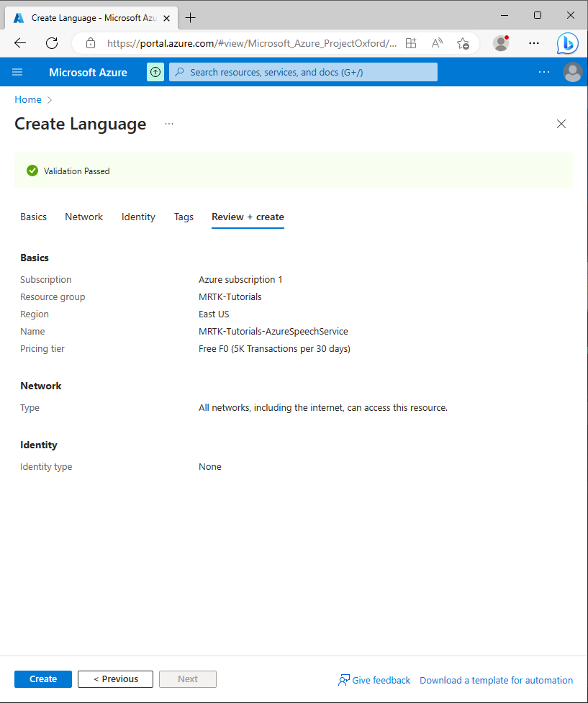Open the Azure portal hamburger menu

coord(18,72)
